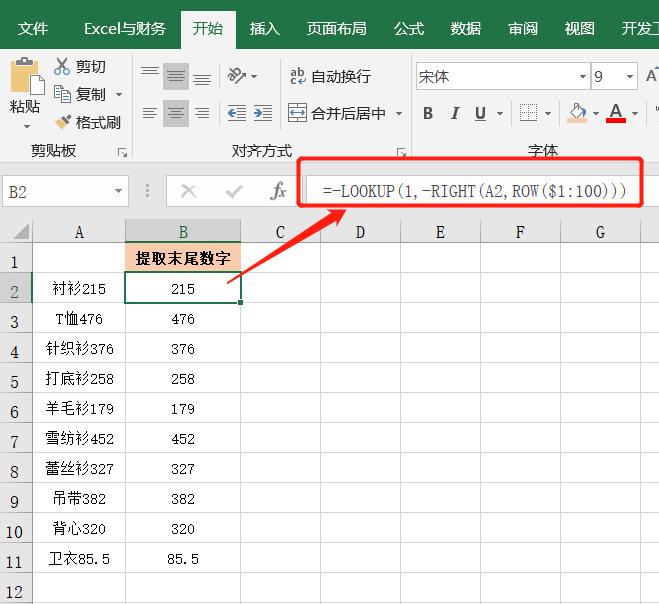This screenshot has width=659, height=604.
Task: Click the fill handle of cell B2
Action: [x=240, y=302]
